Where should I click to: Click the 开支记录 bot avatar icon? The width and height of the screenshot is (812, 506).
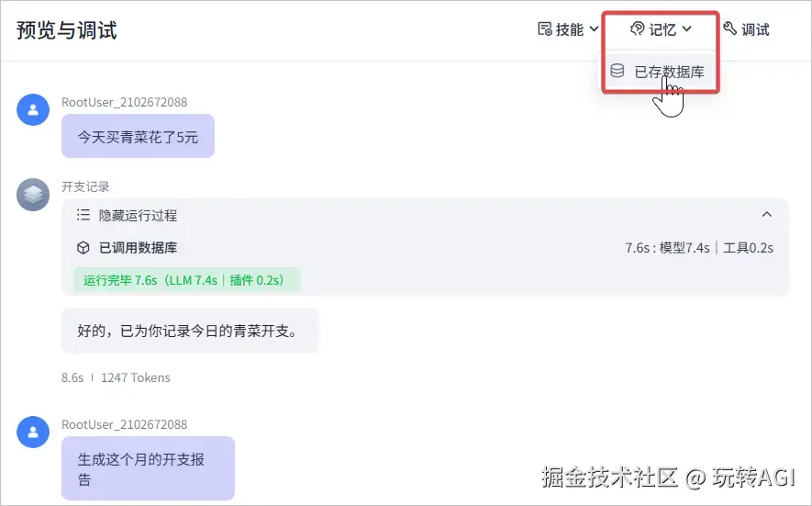[x=33, y=195]
